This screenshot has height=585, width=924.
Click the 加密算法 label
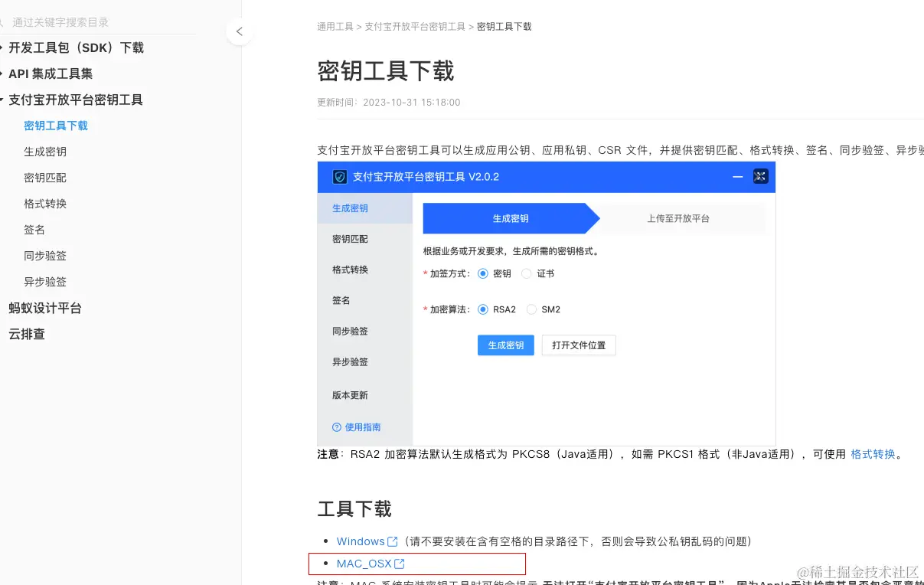tap(449, 309)
